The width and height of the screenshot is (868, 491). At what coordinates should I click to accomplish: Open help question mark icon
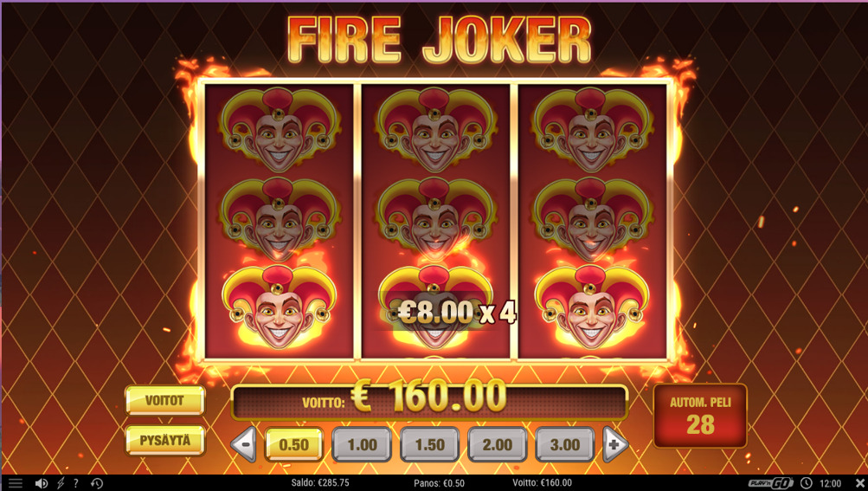(x=76, y=483)
